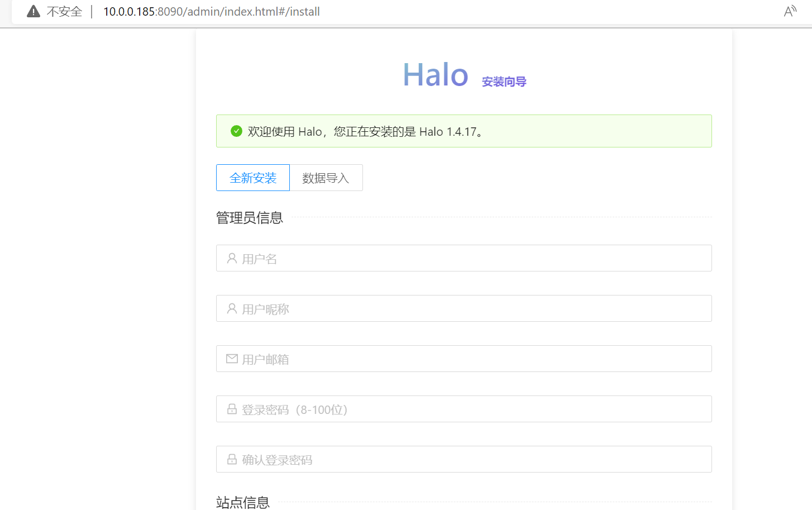812x510 pixels.
Task: Click the user icon in 用户昵称 field
Action: [x=232, y=308]
